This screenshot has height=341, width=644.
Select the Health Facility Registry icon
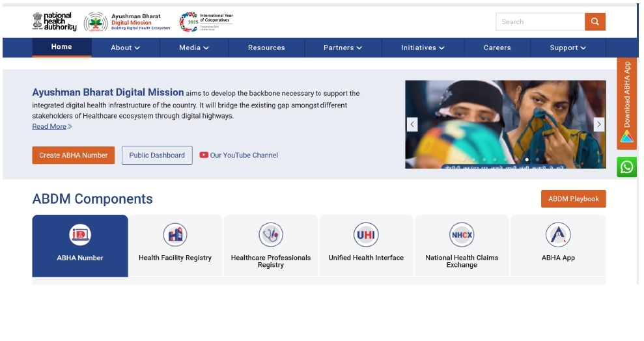(x=175, y=235)
